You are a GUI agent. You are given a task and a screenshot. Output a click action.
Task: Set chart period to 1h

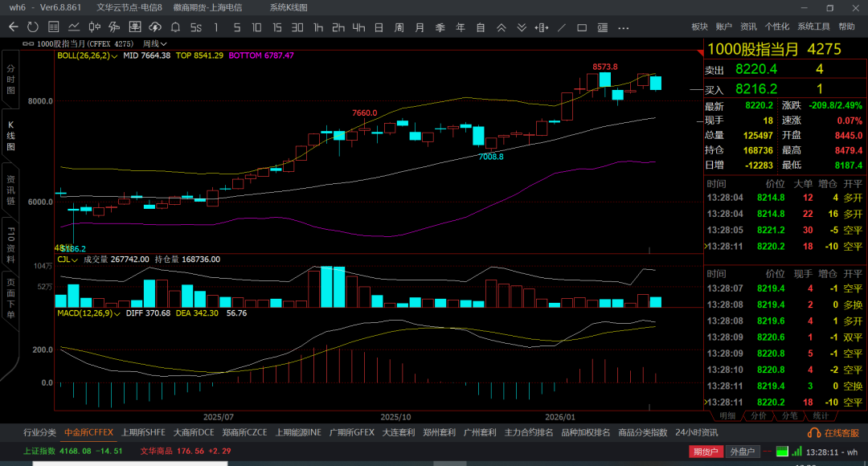[x=317, y=27]
